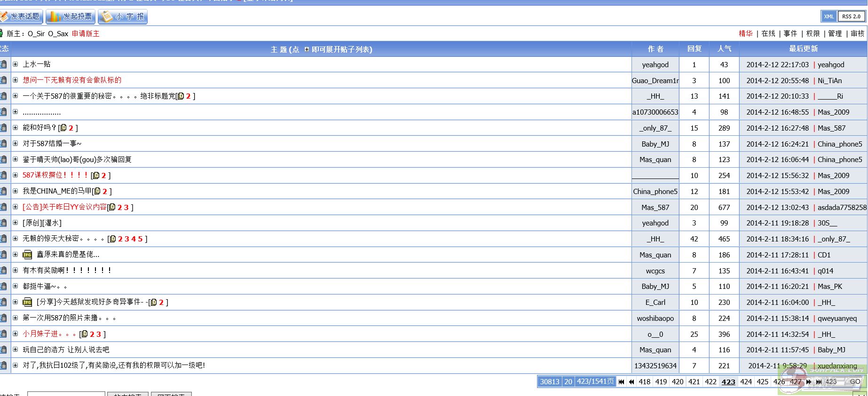Go to page 424 in pagination
Image resolution: width=868 pixels, height=396 pixels.
coord(746,382)
